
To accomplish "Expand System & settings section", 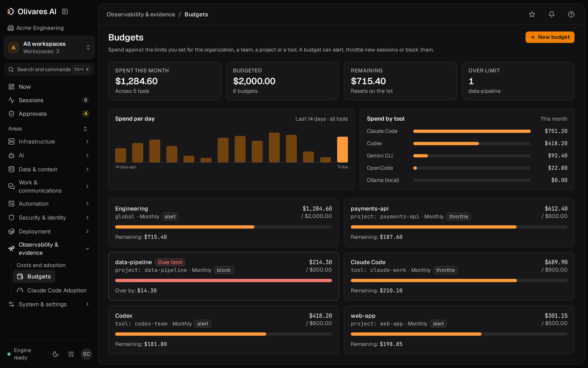I will [x=49, y=304].
